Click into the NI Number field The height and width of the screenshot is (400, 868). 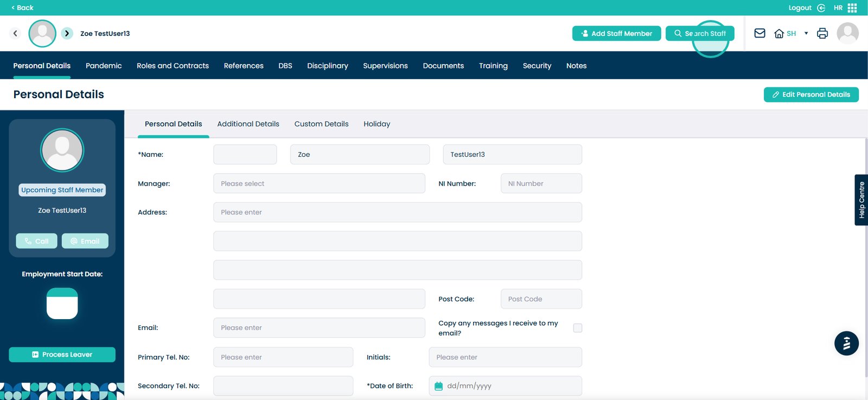[541, 183]
